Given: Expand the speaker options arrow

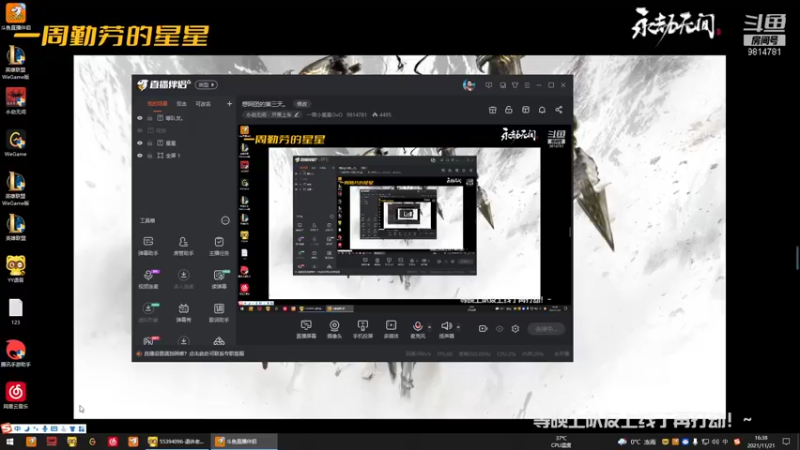Looking at the screenshot, I should tap(458, 327).
